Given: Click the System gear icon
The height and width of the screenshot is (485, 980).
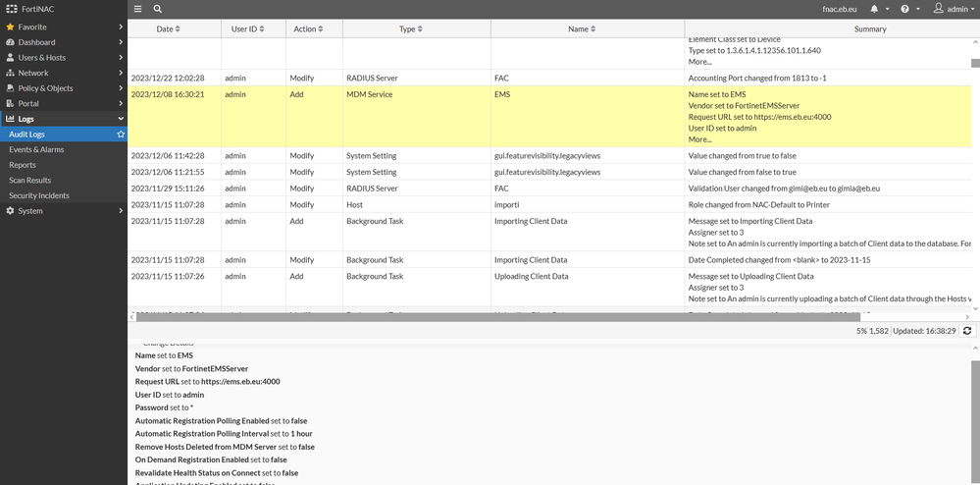Looking at the screenshot, I should [11, 210].
